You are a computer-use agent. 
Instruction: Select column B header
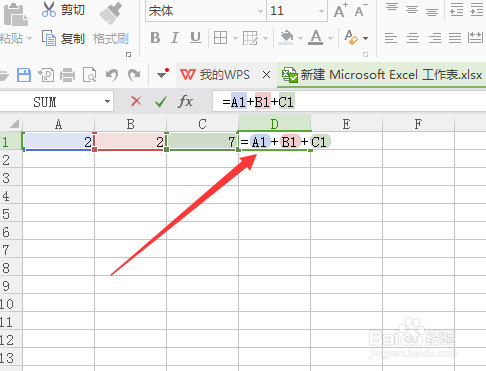[130, 124]
